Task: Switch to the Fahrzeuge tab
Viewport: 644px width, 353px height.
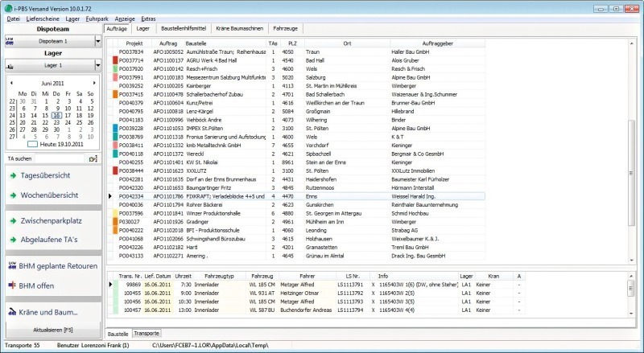Action: pos(286,29)
